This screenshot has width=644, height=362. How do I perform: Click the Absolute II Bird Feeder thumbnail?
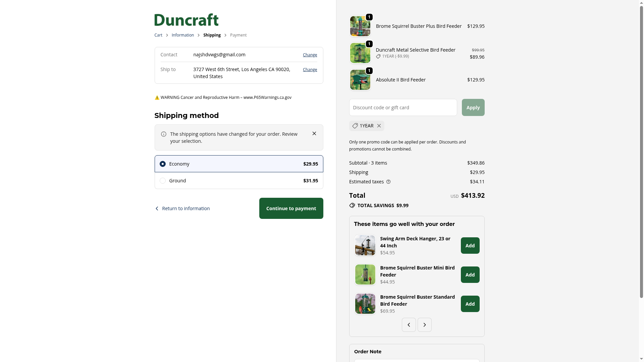[360, 80]
